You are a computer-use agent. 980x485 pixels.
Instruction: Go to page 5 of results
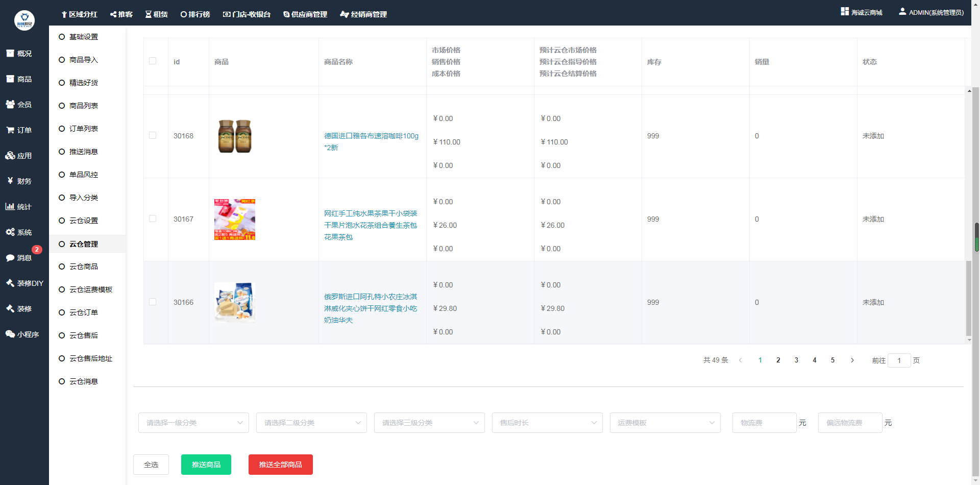833,360
